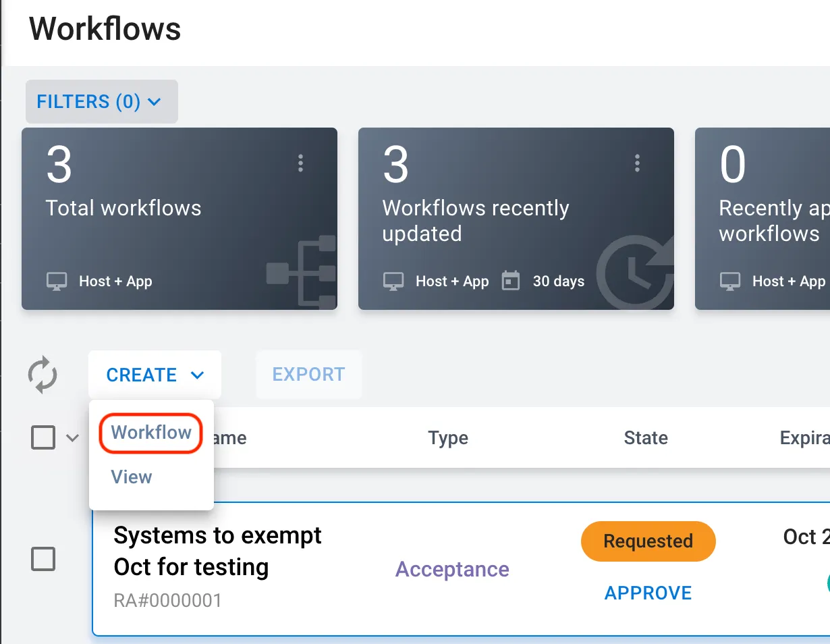830x644 pixels.
Task: Click the refresh workflows icon
Action: click(x=43, y=375)
